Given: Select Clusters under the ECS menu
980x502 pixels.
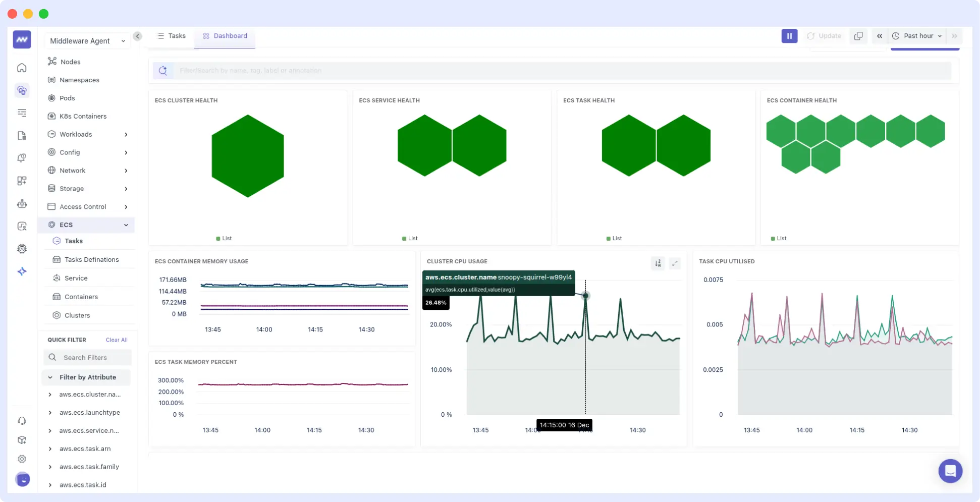Looking at the screenshot, I should tap(78, 315).
